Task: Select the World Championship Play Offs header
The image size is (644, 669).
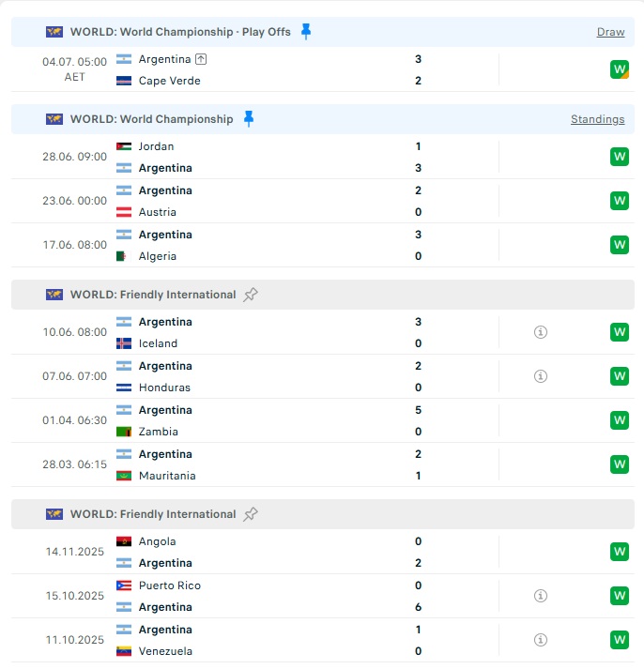Action: pos(323,32)
